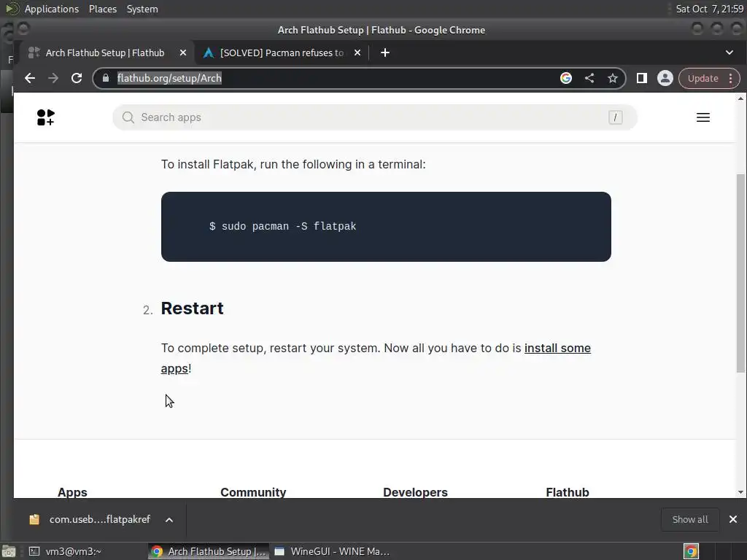Open the Applications menu

[x=52, y=9]
